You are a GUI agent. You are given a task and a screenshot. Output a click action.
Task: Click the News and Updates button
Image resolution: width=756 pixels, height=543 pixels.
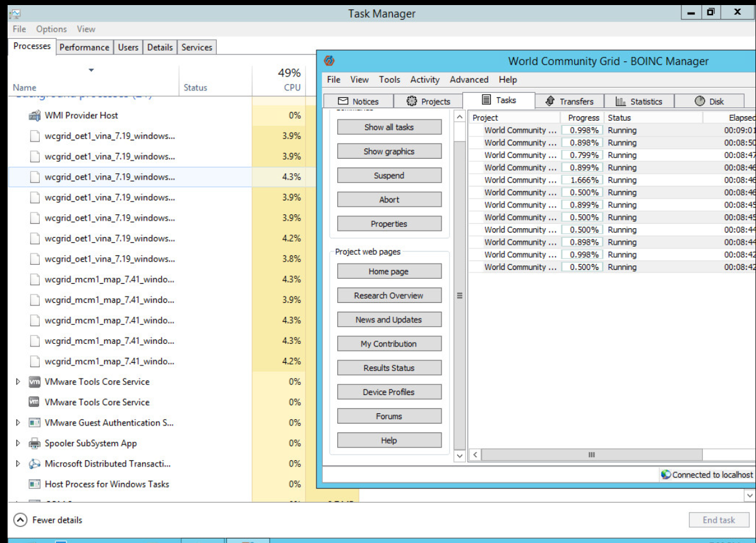[389, 319]
